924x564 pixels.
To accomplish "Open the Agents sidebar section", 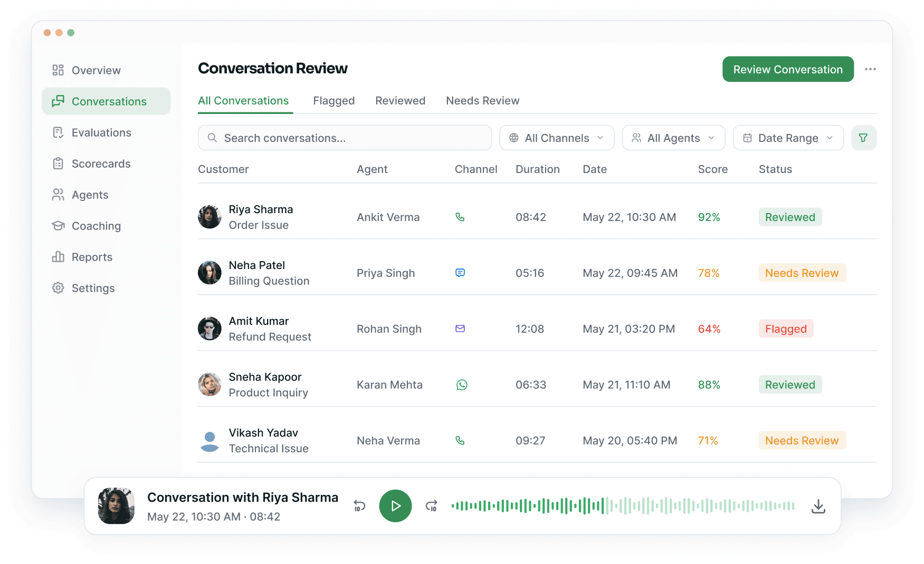I will click(x=106, y=195).
